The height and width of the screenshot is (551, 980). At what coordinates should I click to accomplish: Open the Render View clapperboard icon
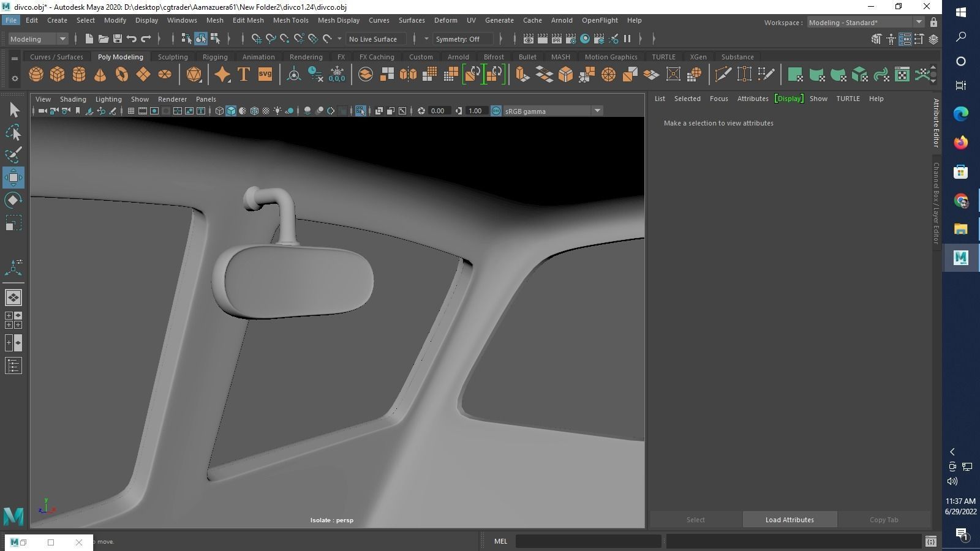click(528, 39)
